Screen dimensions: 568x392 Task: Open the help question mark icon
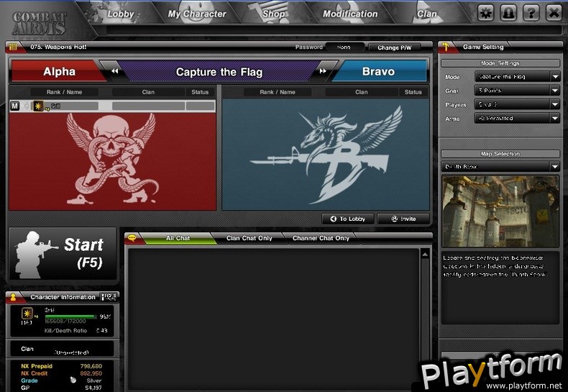[x=531, y=13]
